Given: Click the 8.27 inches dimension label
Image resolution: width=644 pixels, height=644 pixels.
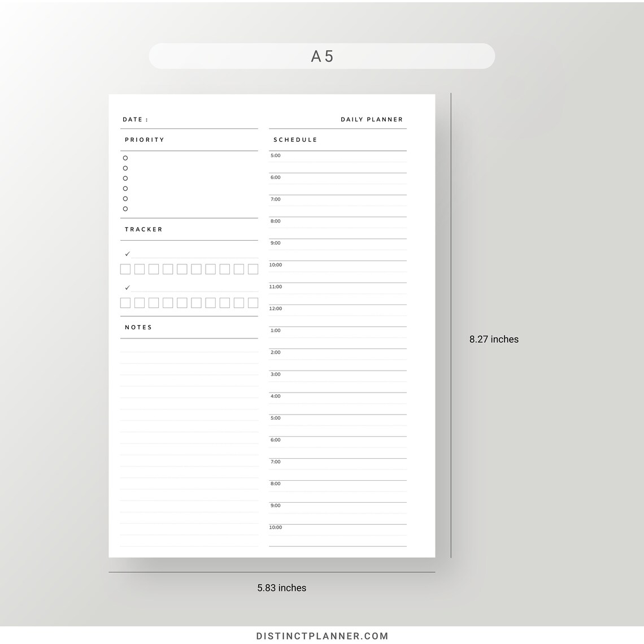Looking at the screenshot, I should [x=494, y=340].
